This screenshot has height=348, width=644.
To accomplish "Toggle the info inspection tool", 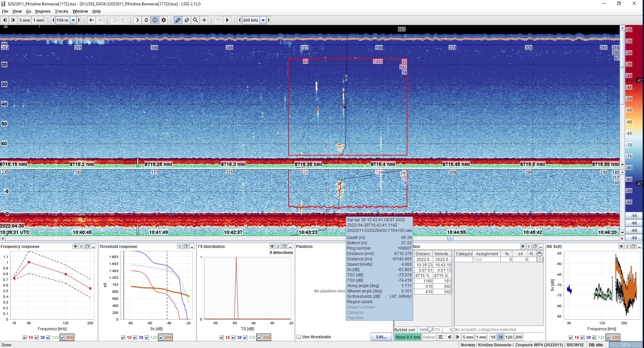I will point(155,20).
